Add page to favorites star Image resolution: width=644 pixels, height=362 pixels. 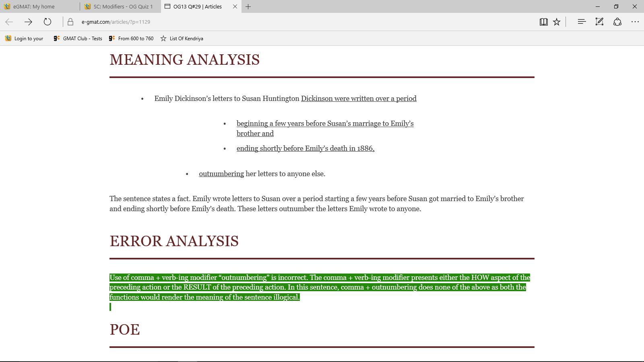click(x=557, y=22)
